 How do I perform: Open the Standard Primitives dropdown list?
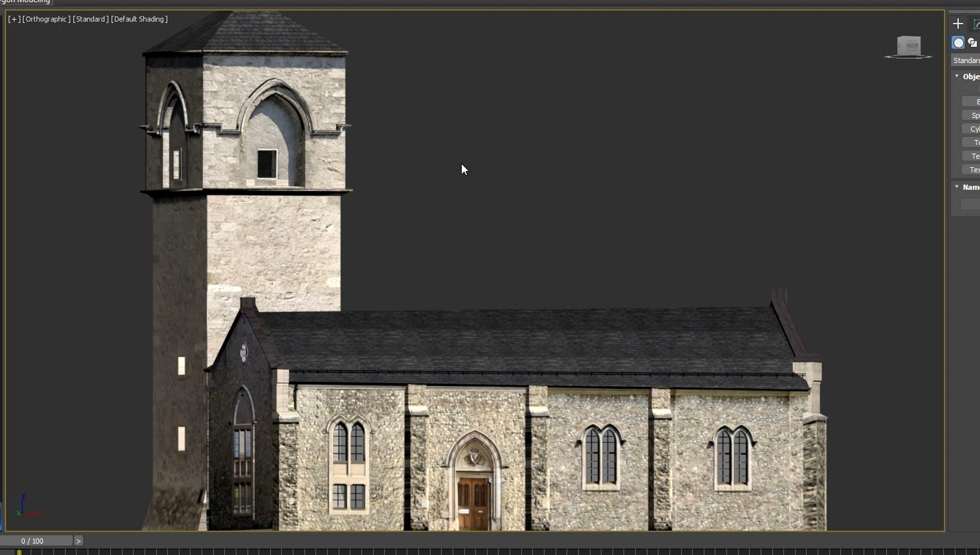(966, 61)
